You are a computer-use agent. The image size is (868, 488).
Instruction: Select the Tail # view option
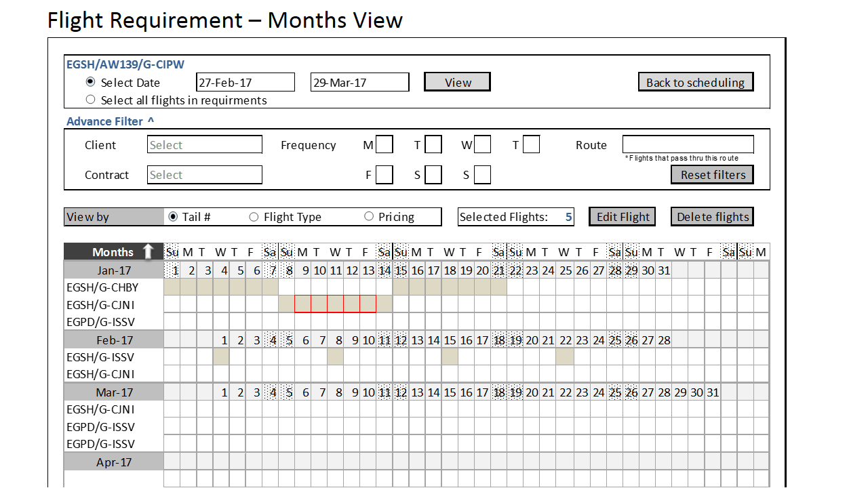173,217
